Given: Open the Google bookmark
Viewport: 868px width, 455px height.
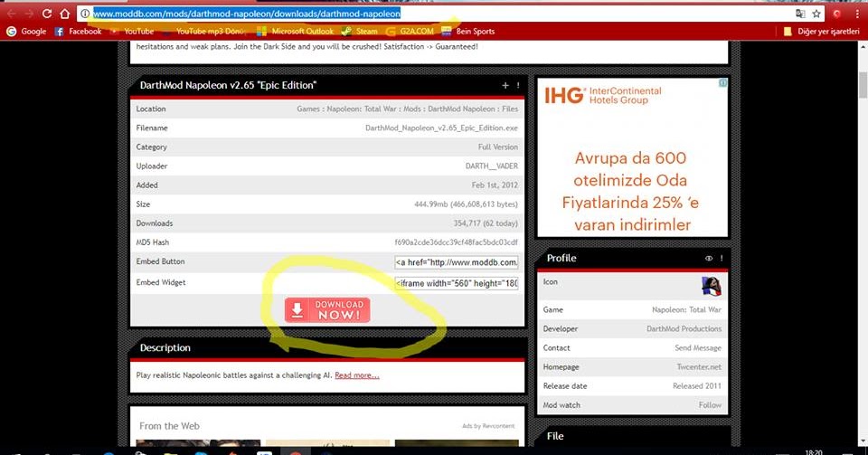Looking at the screenshot, I should pyautogui.click(x=26, y=32).
